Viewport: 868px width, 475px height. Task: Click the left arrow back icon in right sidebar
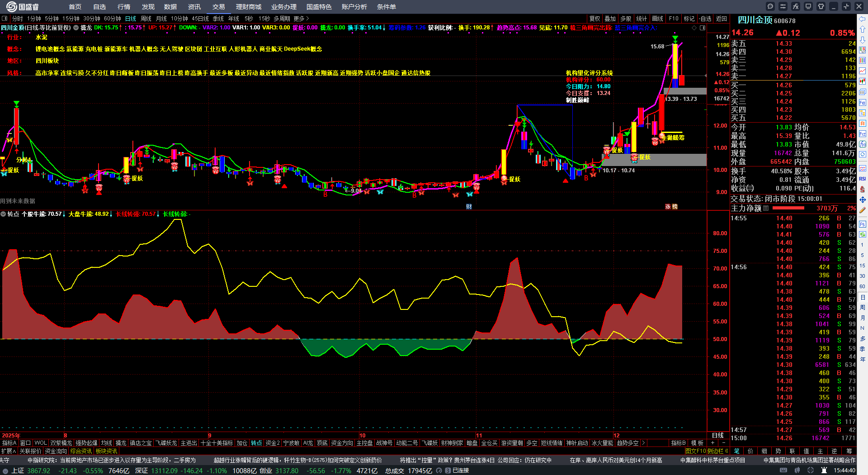pos(863,19)
